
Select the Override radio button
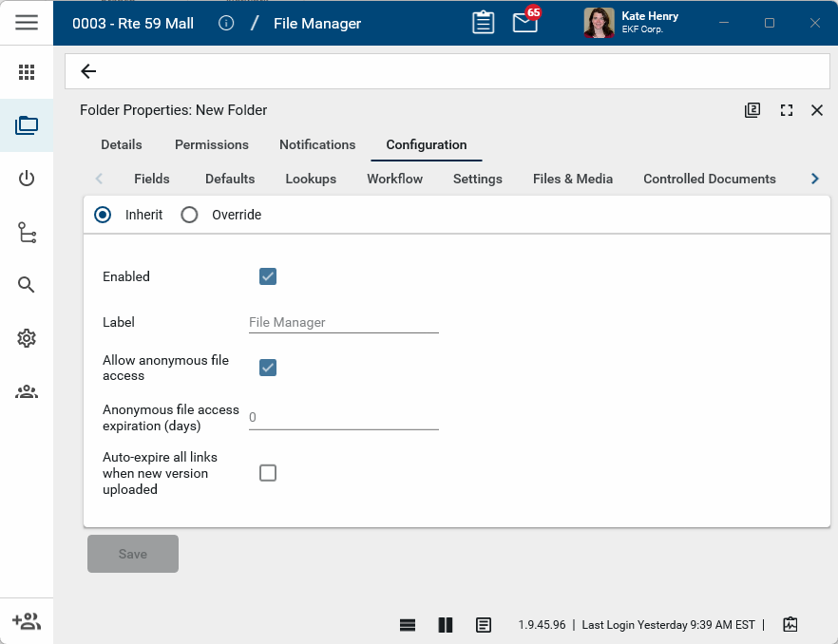189,215
